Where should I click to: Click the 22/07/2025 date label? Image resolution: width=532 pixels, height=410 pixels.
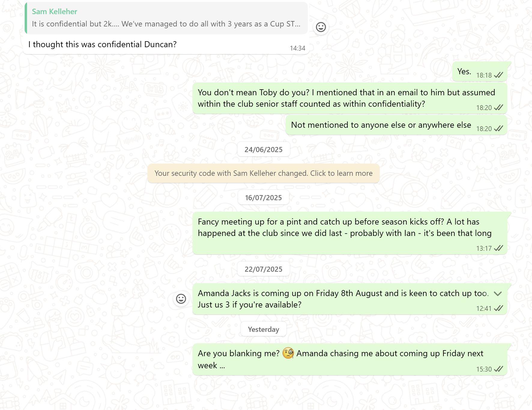(263, 269)
